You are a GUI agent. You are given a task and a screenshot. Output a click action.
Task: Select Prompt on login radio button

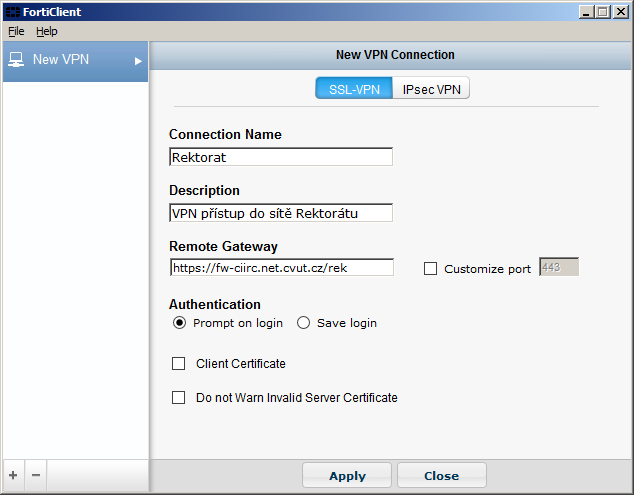click(x=179, y=323)
